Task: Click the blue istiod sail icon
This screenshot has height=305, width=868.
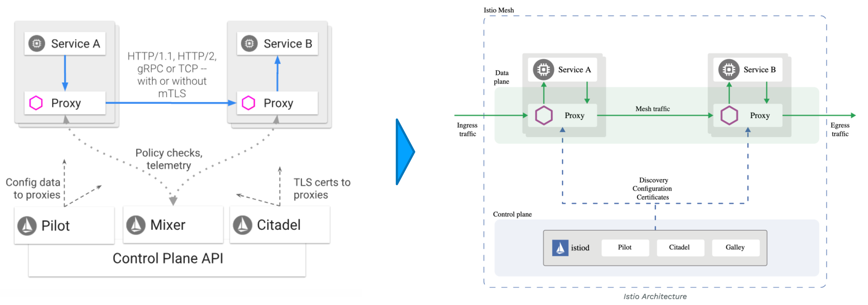Action: [560, 248]
